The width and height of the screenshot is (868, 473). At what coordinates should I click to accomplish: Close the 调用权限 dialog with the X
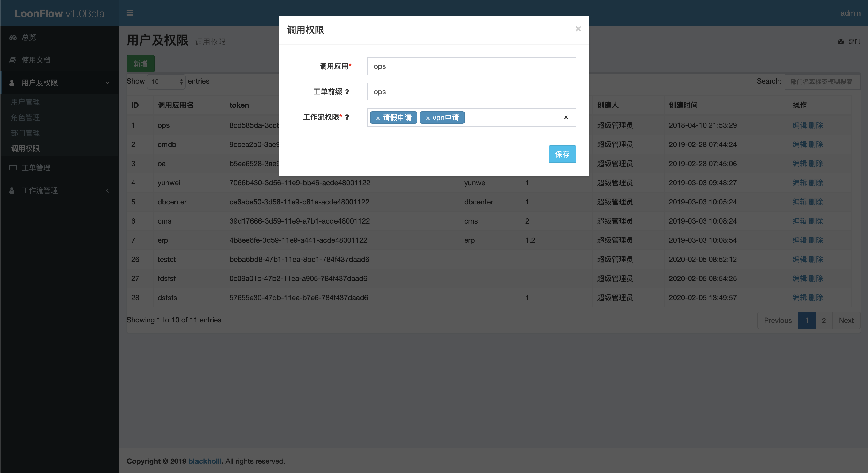click(578, 29)
